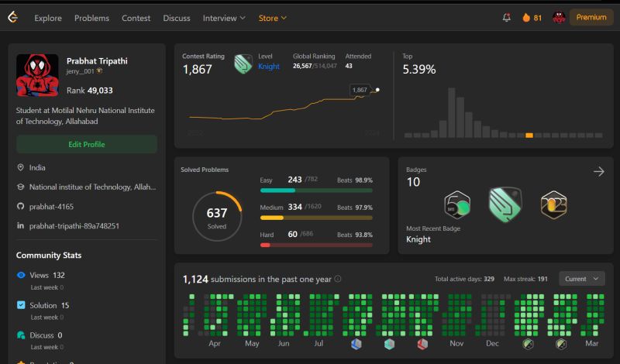Open the notifications bell
Screen dimensions: 620x364
506,17
